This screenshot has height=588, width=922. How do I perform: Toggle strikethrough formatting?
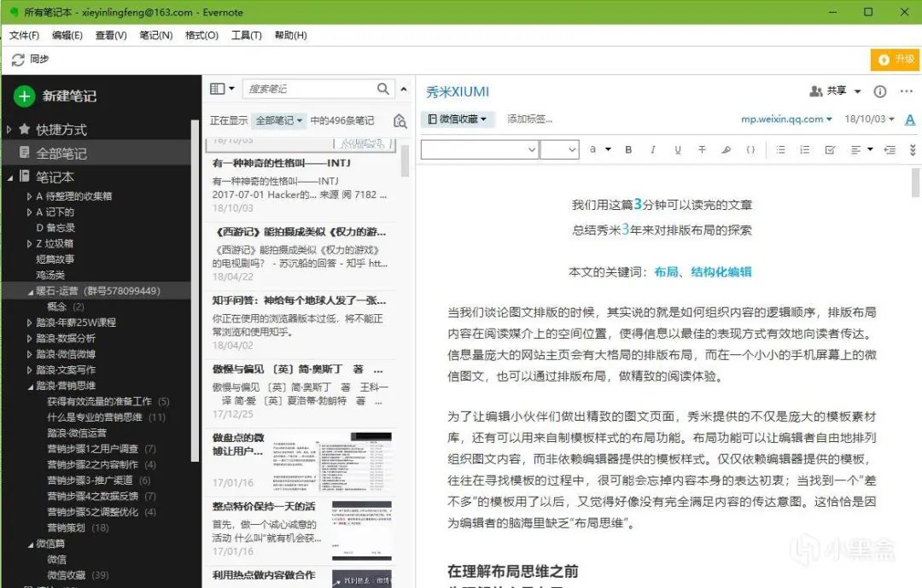point(702,149)
